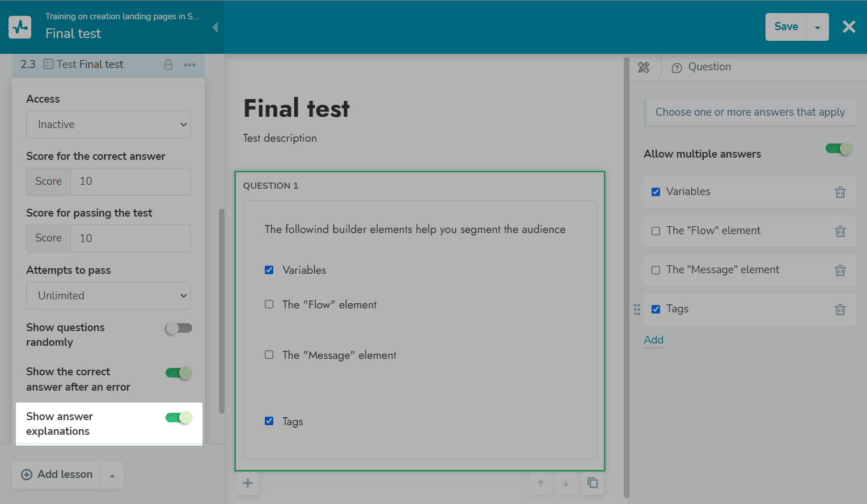
Task: Click the pulse logo icon at top left
Action: (x=20, y=27)
